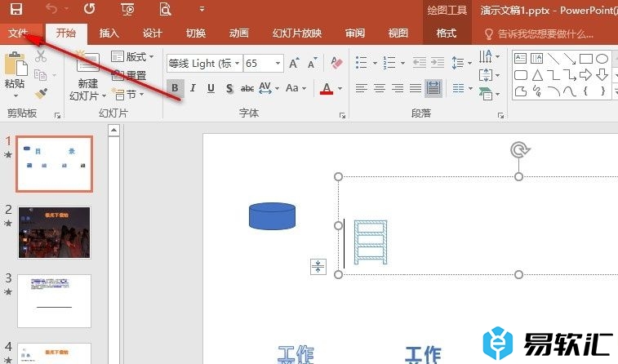Toggle Underline text formatting
Screen dimensions: 618x364
(211, 88)
